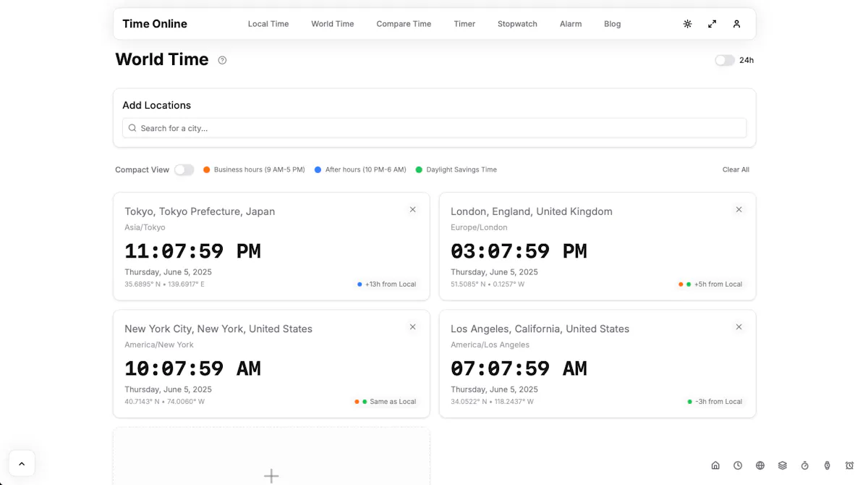Add a location with the plus card
This screenshot has height=485, width=868.
click(x=271, y=457)
